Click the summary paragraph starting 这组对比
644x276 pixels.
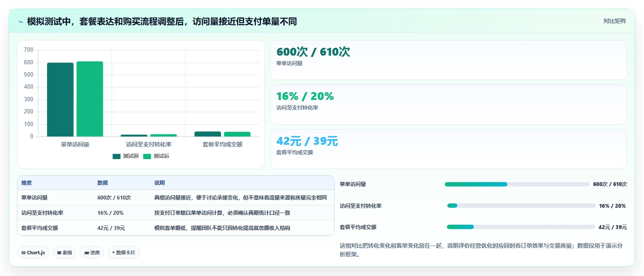(481, 250)
